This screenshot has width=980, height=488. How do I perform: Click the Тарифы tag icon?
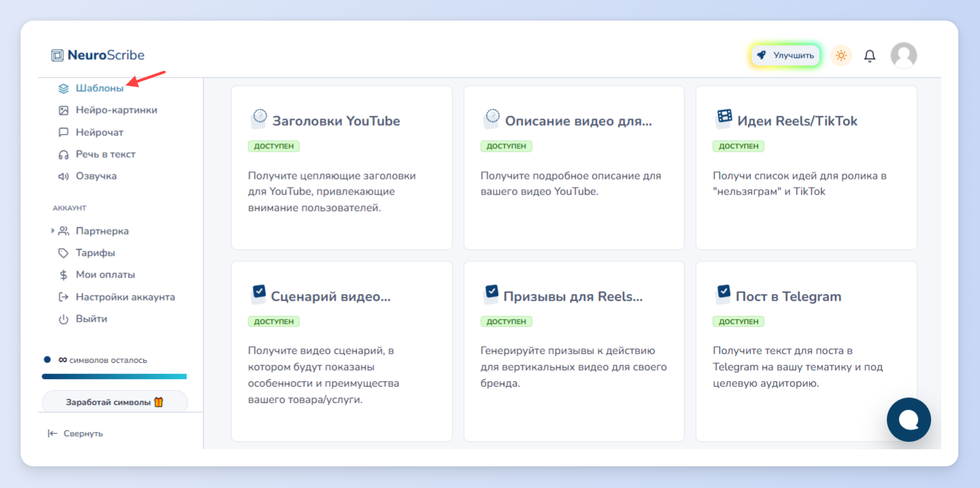pos(63,253)
